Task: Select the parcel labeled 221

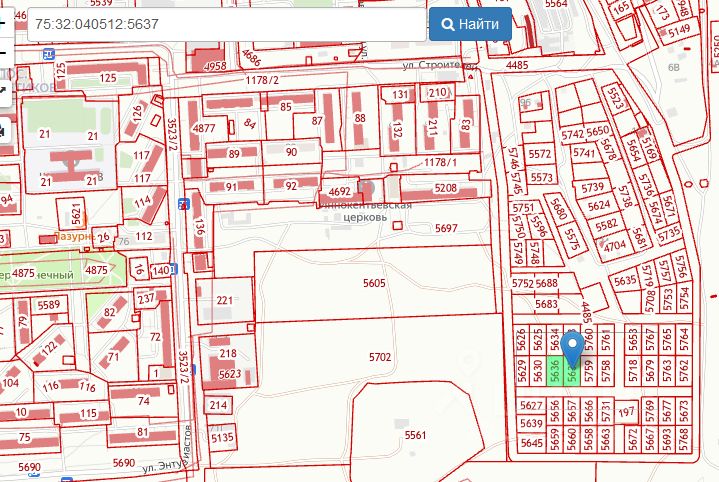Action: point(224,300)
